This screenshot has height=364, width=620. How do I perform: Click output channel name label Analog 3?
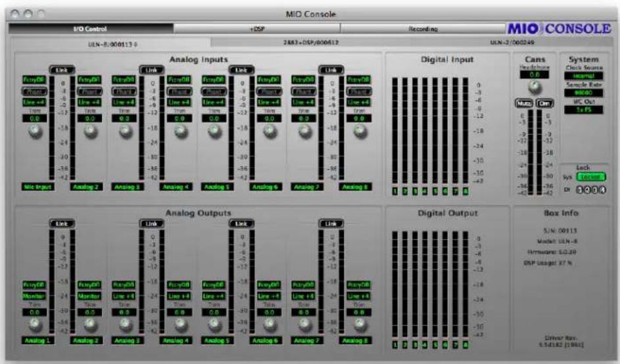coord(127,340)
